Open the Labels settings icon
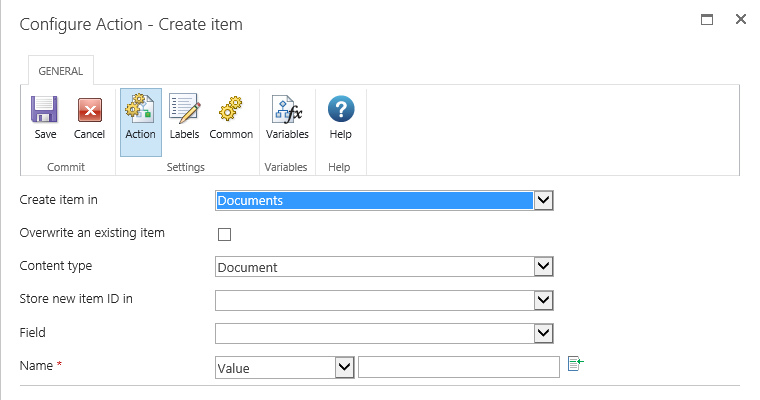Image resolution: width=760 pixels, height=400 pixels. click(184, 109)
